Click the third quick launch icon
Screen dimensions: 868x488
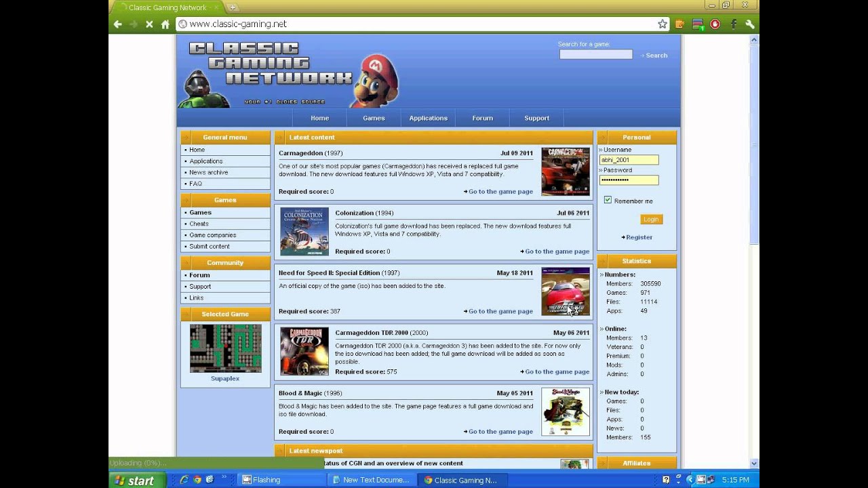tap(210, 480)
